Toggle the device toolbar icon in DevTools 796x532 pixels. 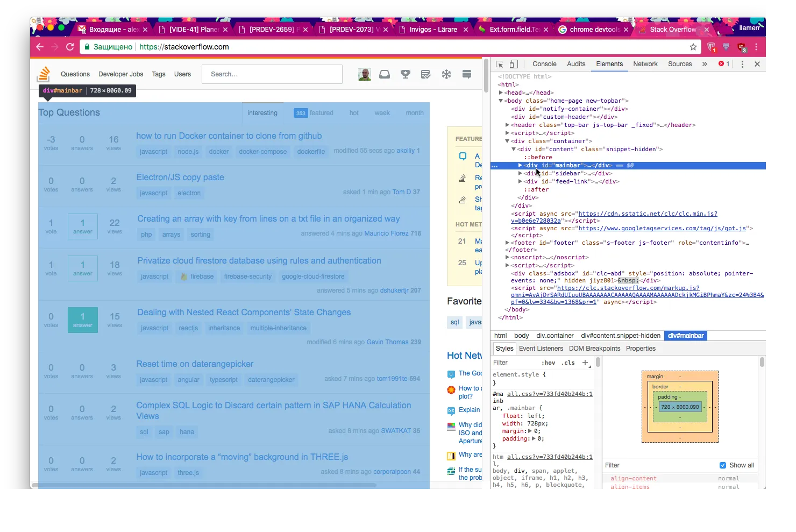(514, 64)
